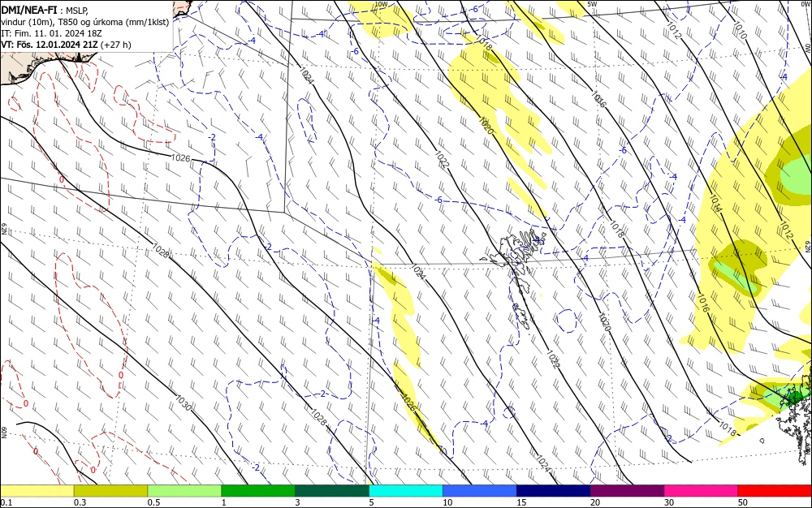The width and height of the screenshot is (812, 508).
Task: Click the "50" legend scale value
Action: coord(743,502)
